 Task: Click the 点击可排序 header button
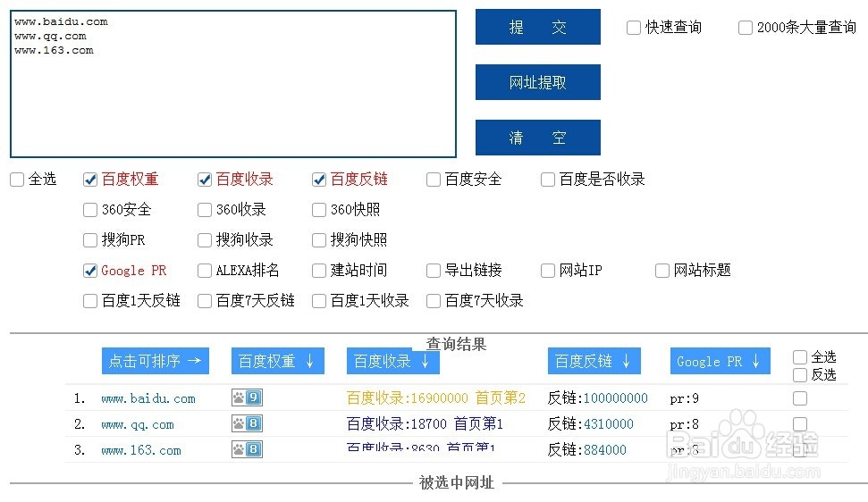[155, 361]
